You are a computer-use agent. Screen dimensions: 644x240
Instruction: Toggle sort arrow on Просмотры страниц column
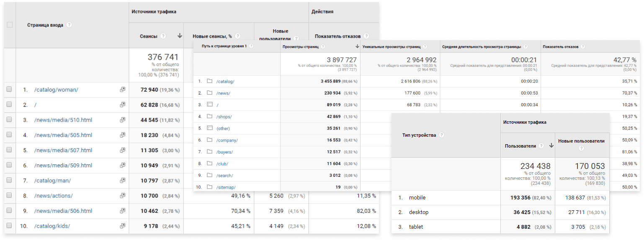point(357,47)
